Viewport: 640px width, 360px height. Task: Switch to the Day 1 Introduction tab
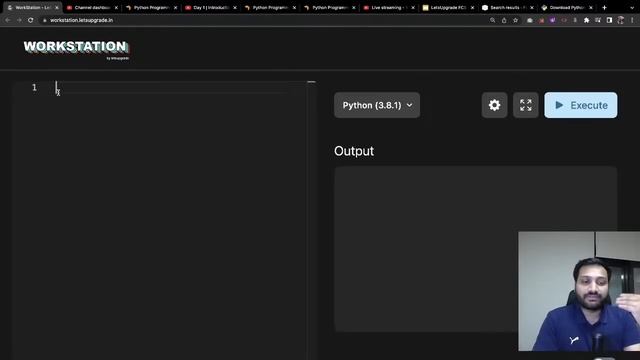tap(210, 8)
